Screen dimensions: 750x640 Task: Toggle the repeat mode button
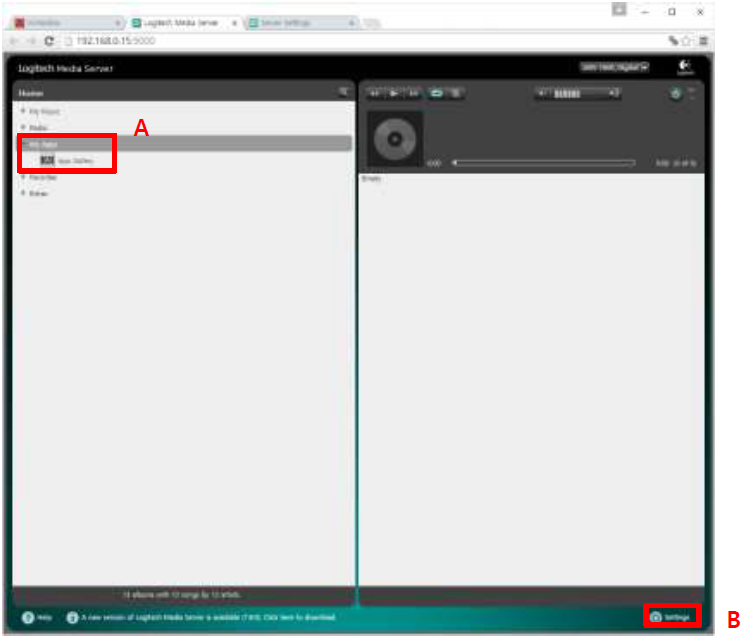point(436,93)
